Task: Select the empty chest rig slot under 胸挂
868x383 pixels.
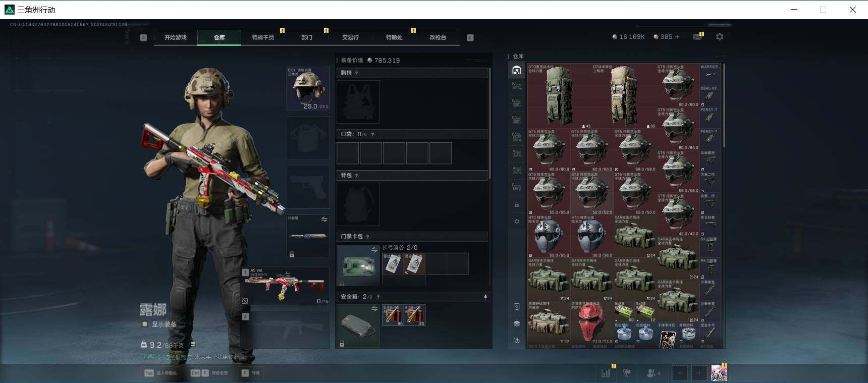Action: tap(358, 102)
